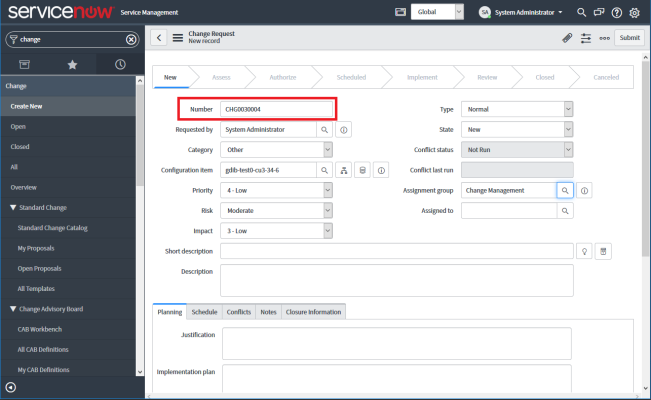Click the knowledge search icon by Short description

coord(603,251)
